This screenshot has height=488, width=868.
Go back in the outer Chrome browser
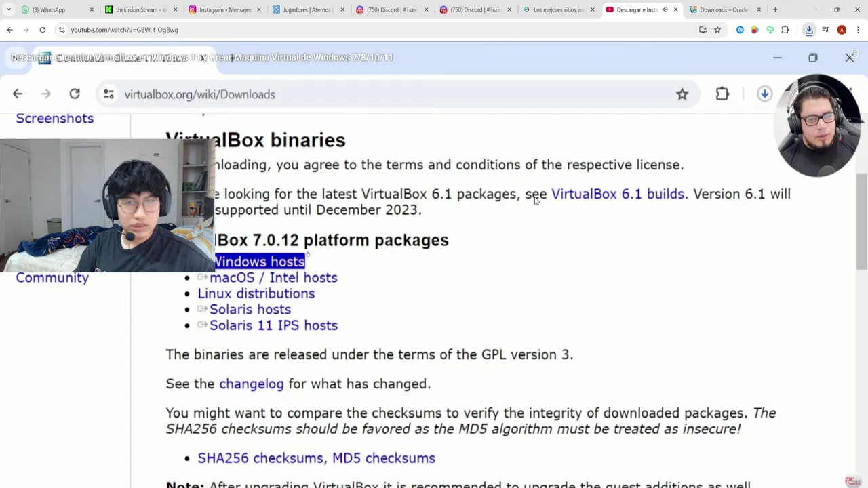click(9, 30)
